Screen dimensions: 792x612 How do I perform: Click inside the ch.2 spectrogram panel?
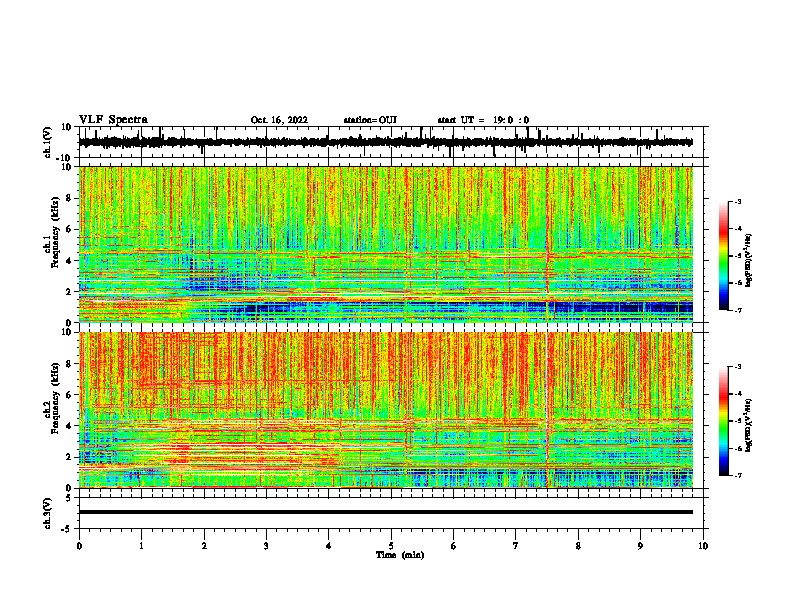385,410
